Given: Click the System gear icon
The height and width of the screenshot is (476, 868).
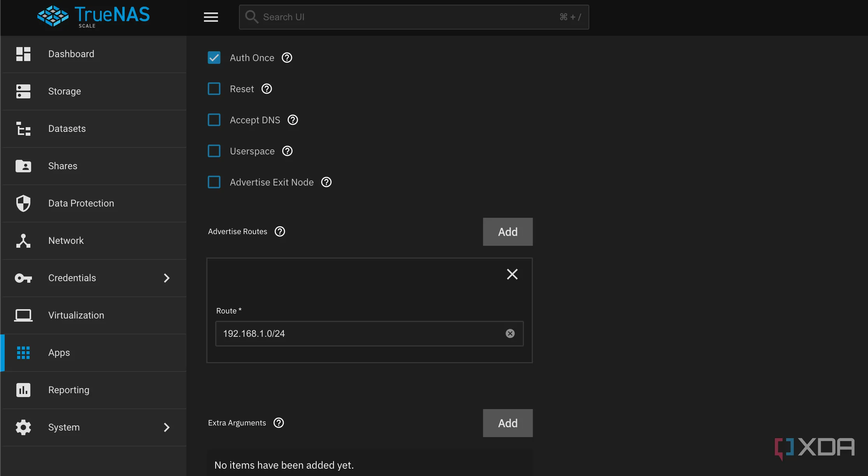Looking at the screenshot, I should click(23, 427).
